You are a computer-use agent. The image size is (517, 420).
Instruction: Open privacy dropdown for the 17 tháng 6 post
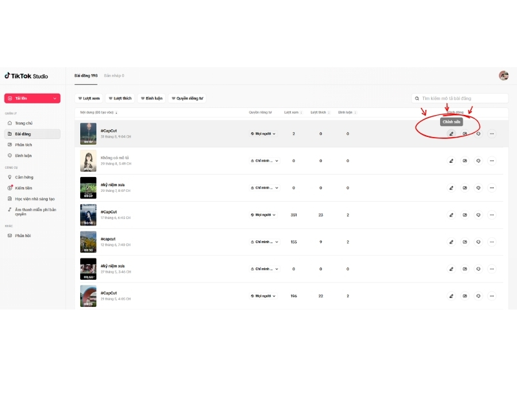(263, 215)
